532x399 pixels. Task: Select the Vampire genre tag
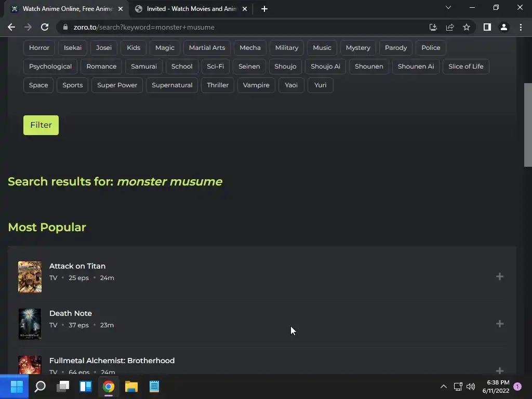(x=256, y=85)
